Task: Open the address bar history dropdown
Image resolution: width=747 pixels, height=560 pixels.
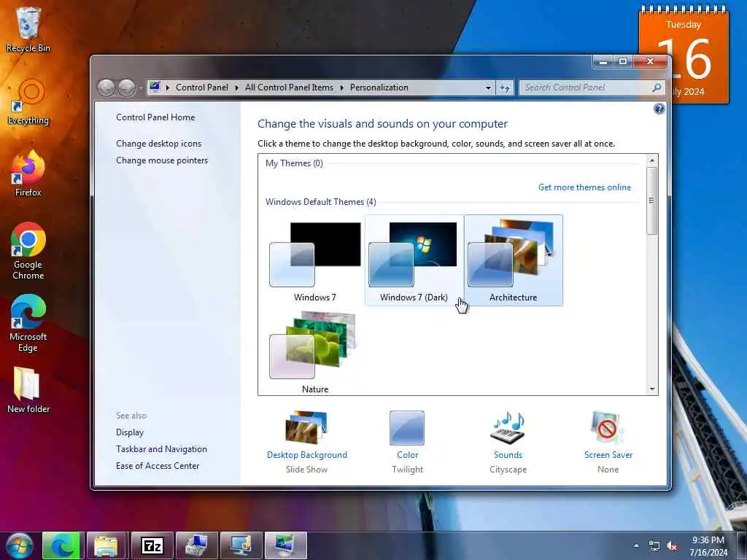Action: click(488, 88)
